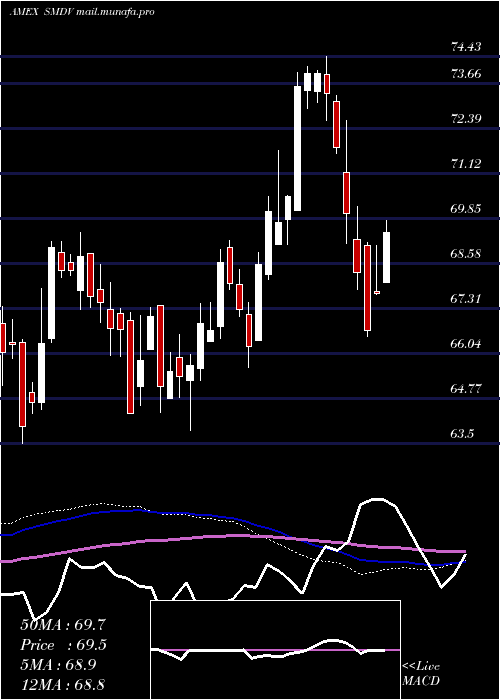Click the 71.12 price level label
Image resolution: width=500 pixels, height=700 pixels.
pos(466,164)
